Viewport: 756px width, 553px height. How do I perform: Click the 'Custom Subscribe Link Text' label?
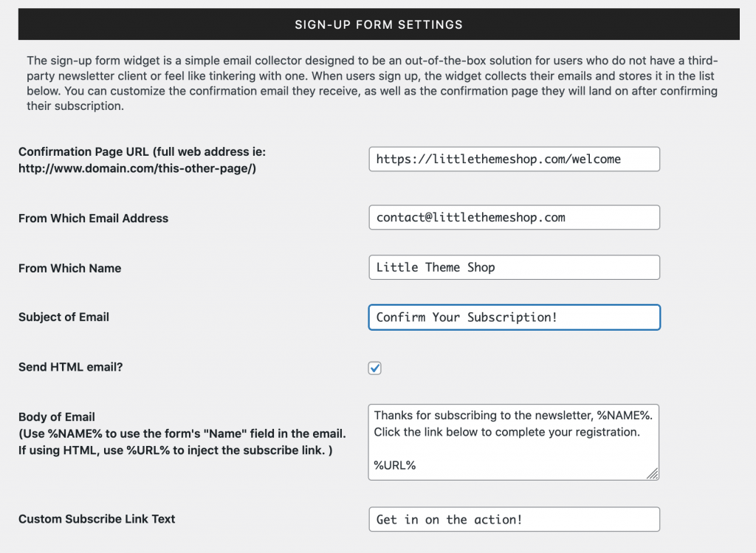97,519
